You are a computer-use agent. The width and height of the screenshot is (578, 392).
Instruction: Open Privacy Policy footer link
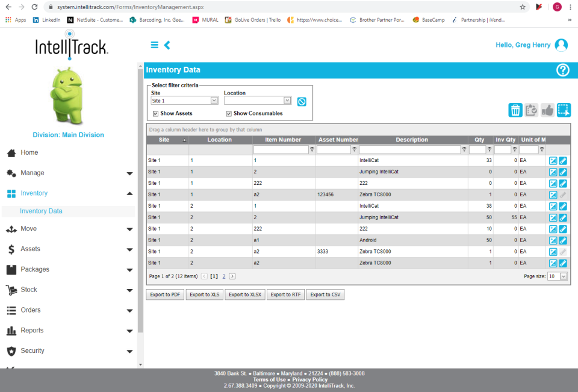309,379
